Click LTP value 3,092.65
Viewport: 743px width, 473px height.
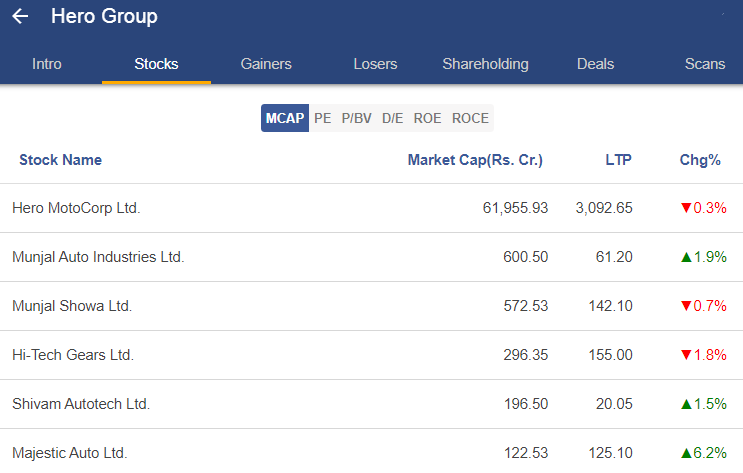(x=604, y=208)
